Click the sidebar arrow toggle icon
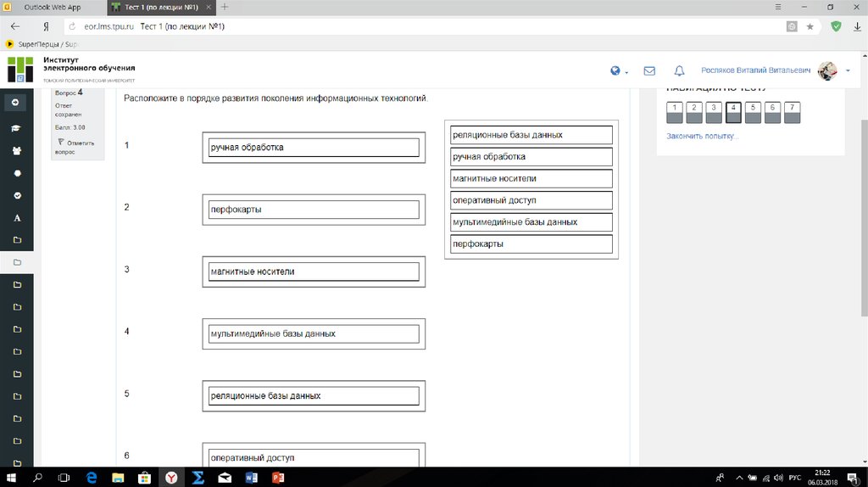The width and height of the screenshot is (868, 487). pyautogui.click(x=16, y=103)
